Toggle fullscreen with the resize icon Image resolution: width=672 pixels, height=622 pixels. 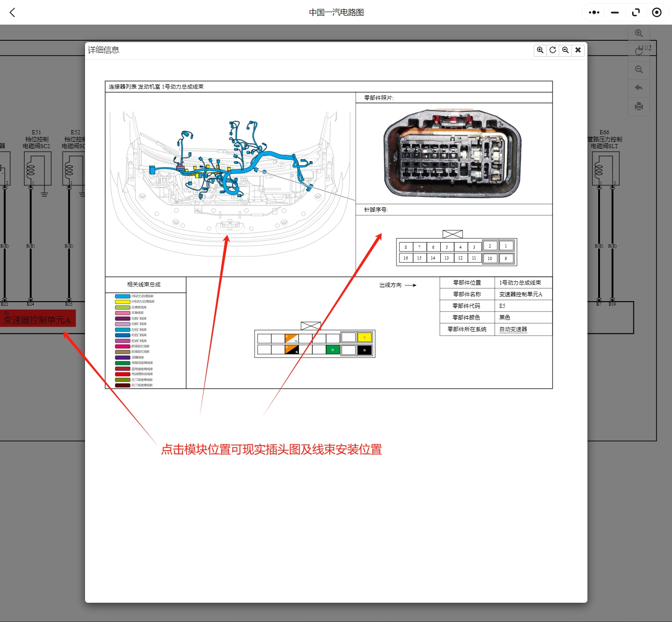pos(636,12)
